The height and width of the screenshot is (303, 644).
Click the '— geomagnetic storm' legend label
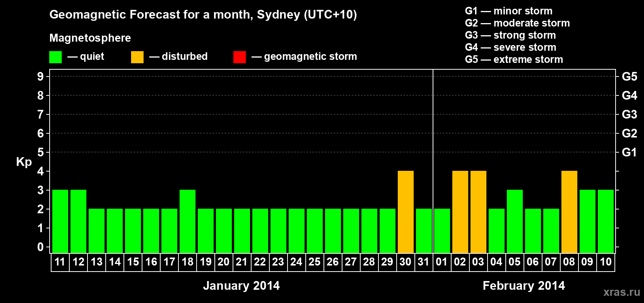(x=304, y=57)
